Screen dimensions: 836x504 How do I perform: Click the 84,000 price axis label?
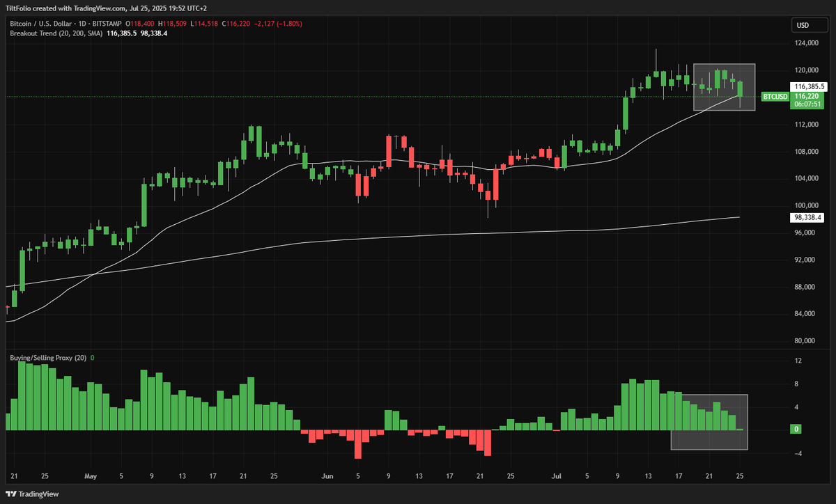click(806, 314)
